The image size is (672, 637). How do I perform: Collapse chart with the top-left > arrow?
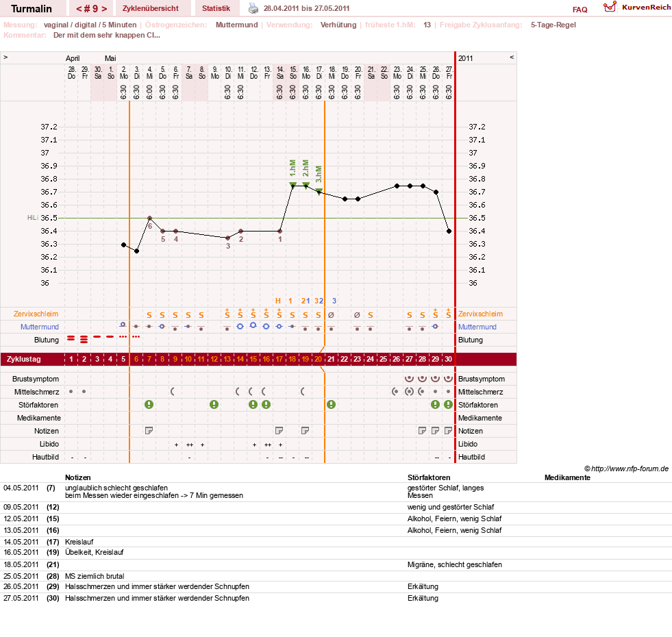click(5, 57)
